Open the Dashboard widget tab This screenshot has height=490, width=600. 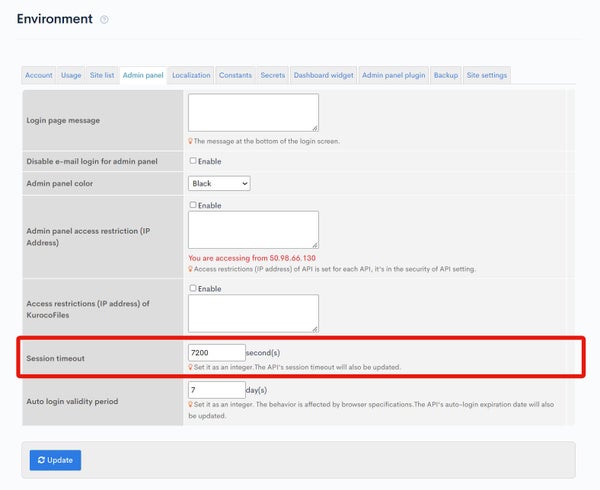[x=323, y=75]
